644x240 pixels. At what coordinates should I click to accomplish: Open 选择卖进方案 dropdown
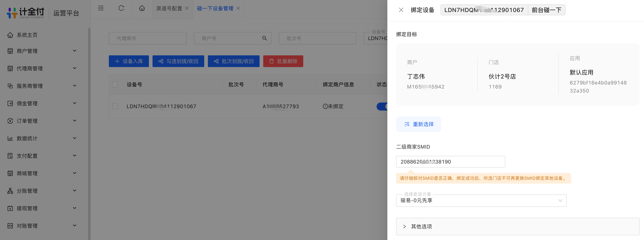[481, 200]
